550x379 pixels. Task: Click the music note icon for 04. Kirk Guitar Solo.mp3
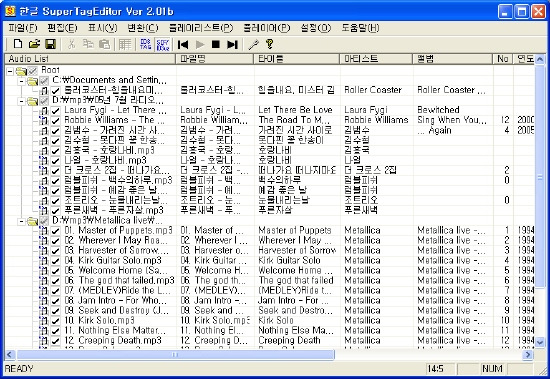(x=44, y=261)
